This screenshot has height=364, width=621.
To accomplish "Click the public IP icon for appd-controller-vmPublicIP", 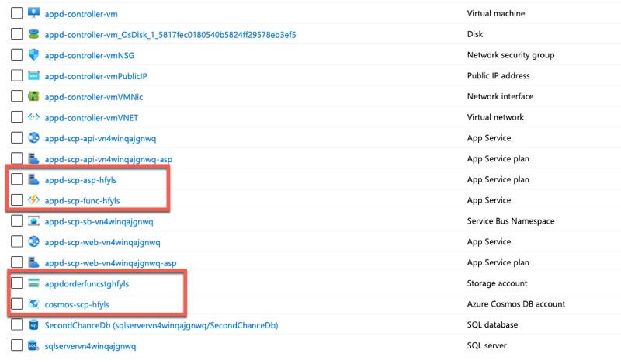I will (x=33, y=75).
